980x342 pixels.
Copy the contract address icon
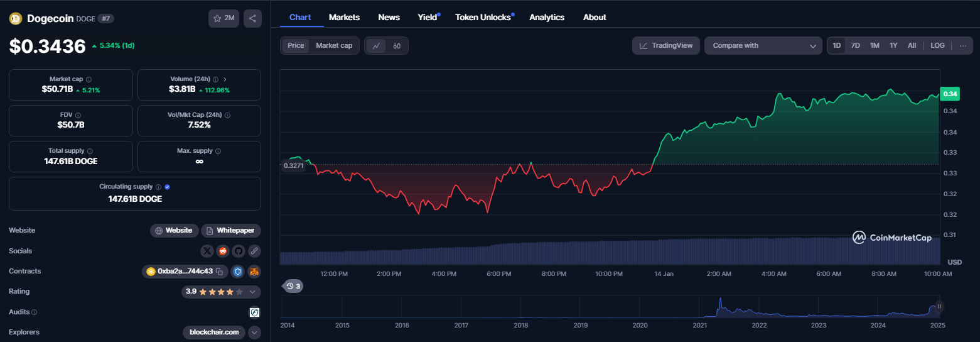click(x=219, y=272)
